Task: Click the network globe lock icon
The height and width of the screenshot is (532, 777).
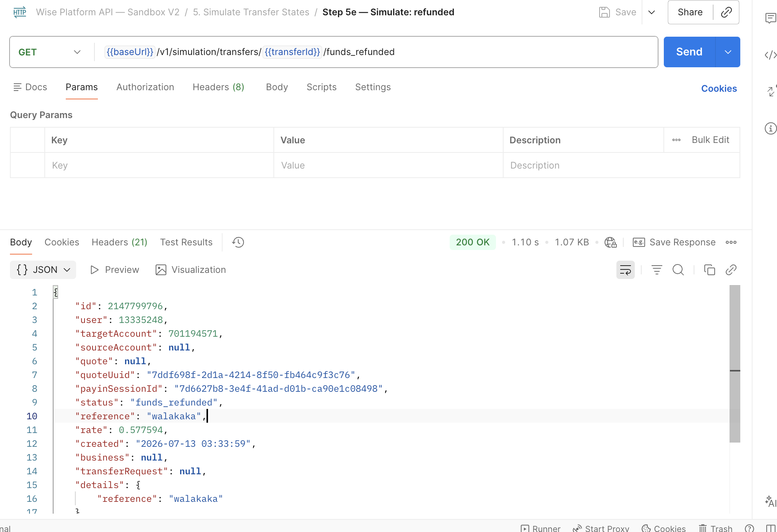Action: coord(611,242)
